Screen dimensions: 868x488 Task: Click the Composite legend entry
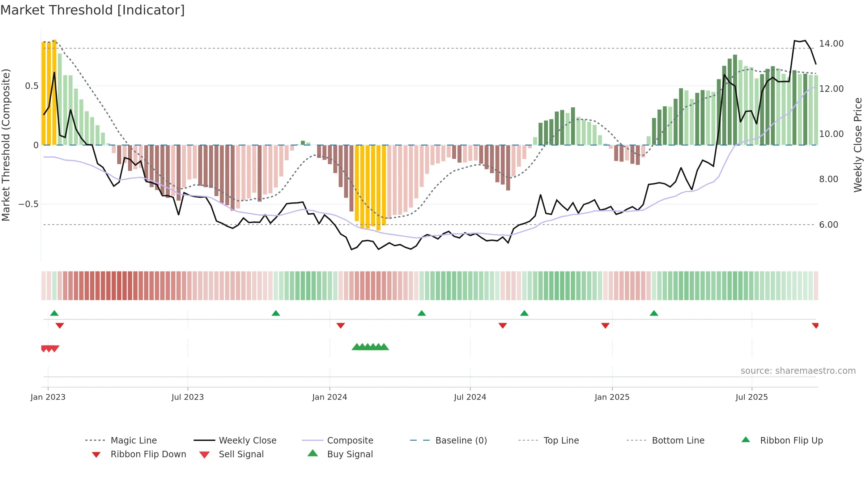tap(337, 440)
